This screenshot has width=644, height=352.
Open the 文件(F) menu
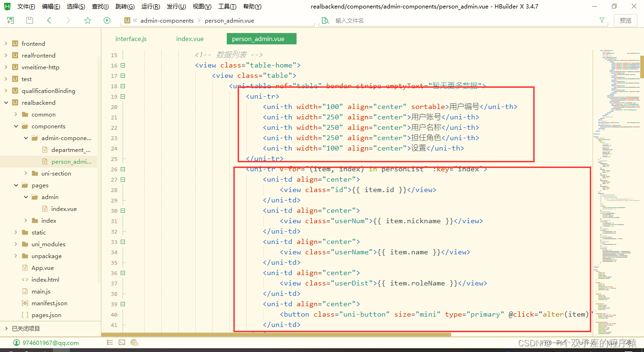pyautogui.click(x=26, y=7)
